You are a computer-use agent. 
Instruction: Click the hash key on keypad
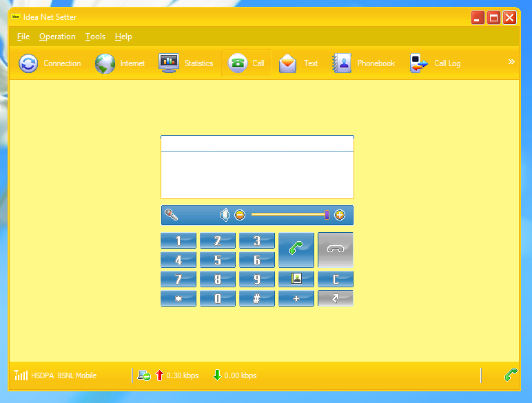[x=257, y=298]
